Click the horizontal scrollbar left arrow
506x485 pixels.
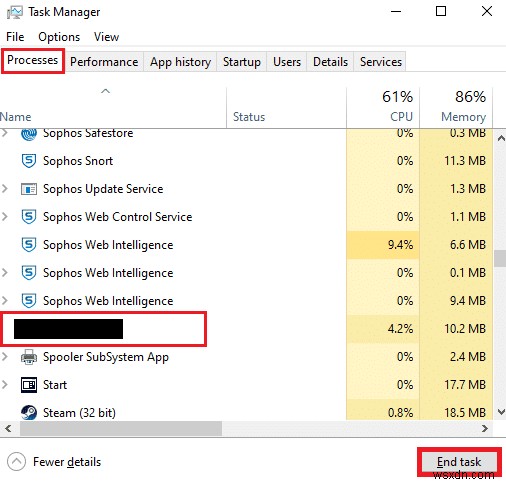[x=9, y=428]
